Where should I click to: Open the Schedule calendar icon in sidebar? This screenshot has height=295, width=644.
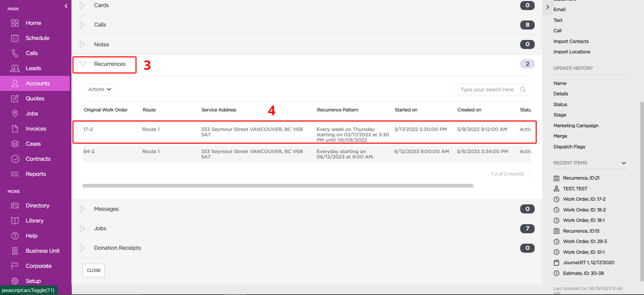click(15, 38)
